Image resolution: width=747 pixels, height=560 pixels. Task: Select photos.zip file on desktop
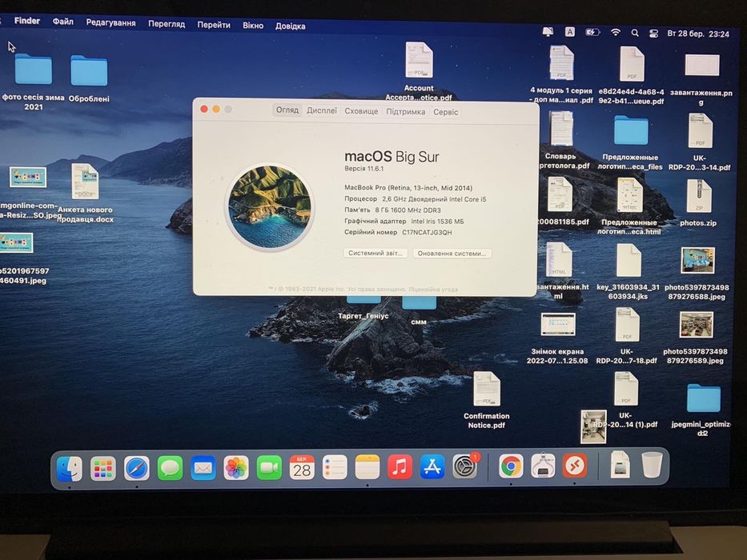tap(698, 196)
